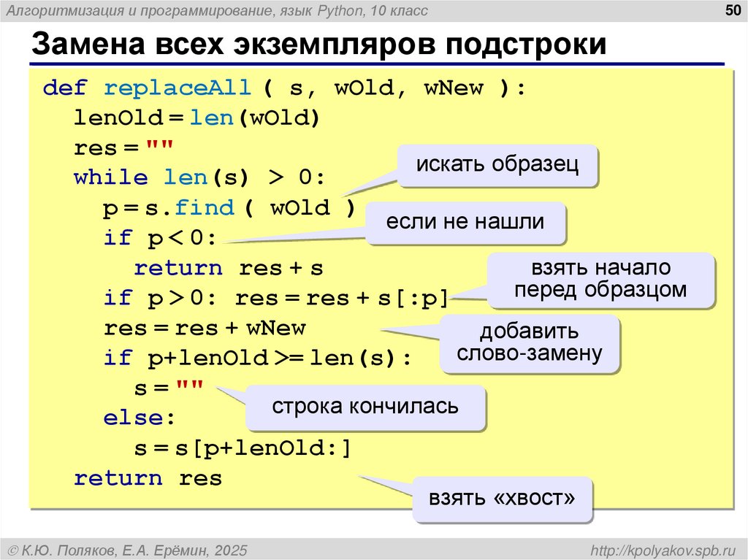Click the 'взять «хвост»' callout

coord(502,499)
